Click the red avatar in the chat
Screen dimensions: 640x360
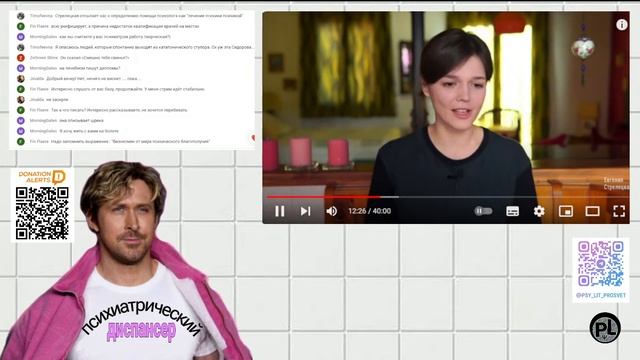[x=21, y=58]
